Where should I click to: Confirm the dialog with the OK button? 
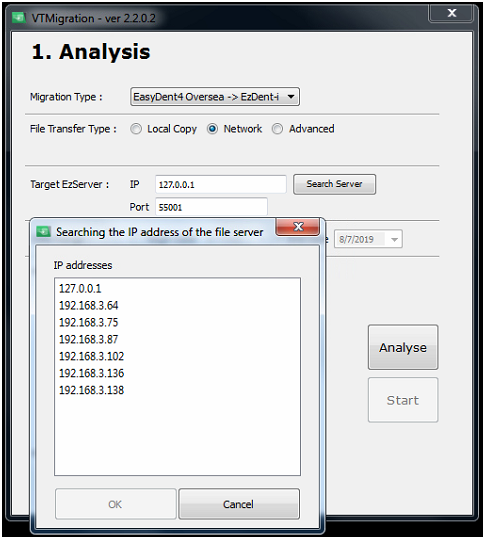coord(115,504)
